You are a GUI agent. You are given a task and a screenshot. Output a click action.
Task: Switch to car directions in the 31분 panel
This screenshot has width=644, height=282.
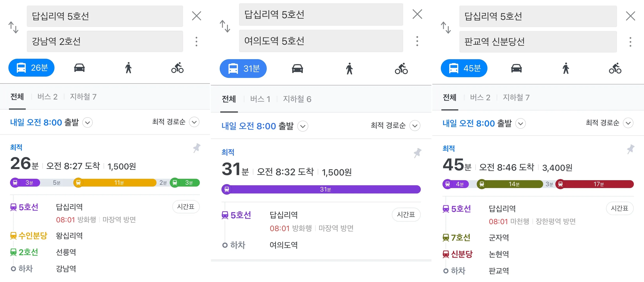point(297,68)
